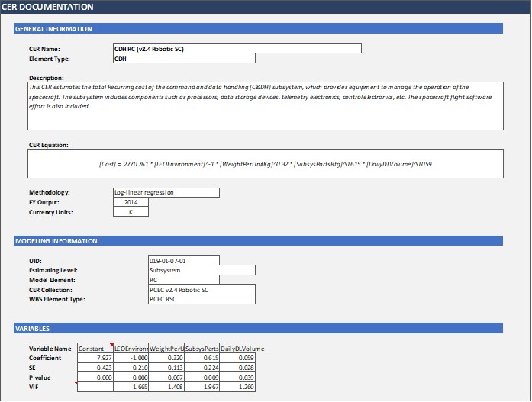Image resolution: width=532 pixels, height=402 pixels.
Task: Select the Element Type field containing CDH
Action: pyautogui.click(x=183, y=59)
